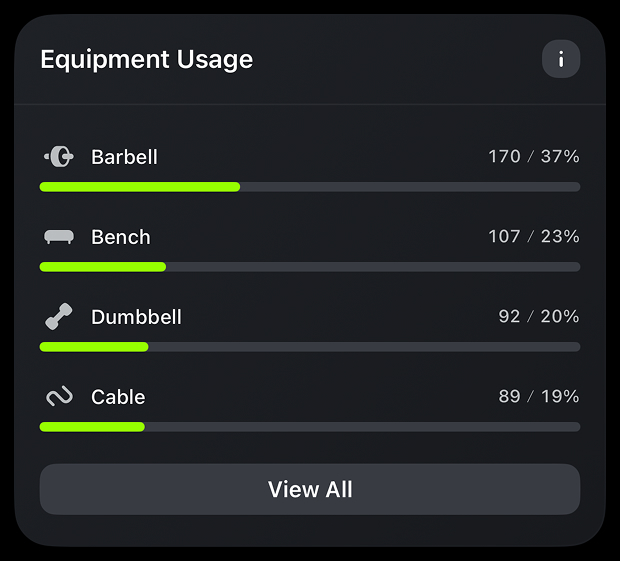
Task: Click the Dumbbell usage progress bar
Action: (310, 347)
